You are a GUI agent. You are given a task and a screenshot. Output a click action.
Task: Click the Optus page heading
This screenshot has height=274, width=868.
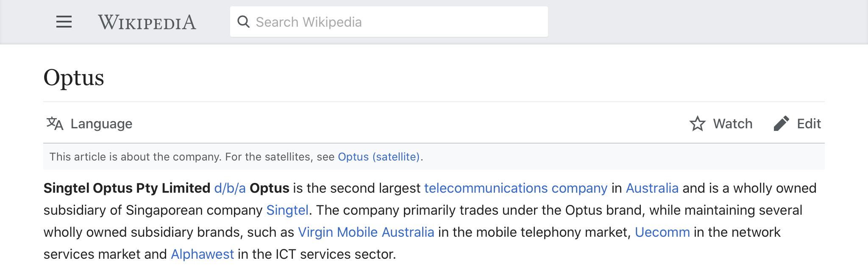[74, 78]
